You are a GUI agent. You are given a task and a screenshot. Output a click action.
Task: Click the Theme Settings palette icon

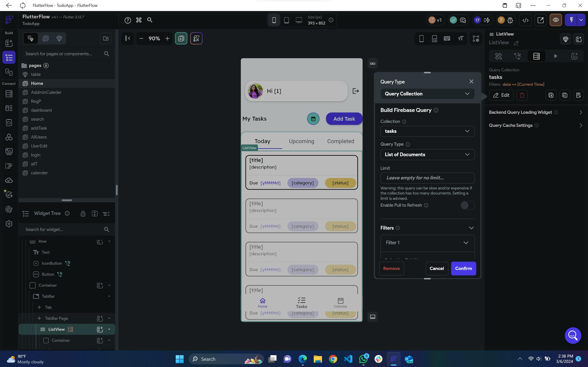pyautogui.click(x=9, y=209)
